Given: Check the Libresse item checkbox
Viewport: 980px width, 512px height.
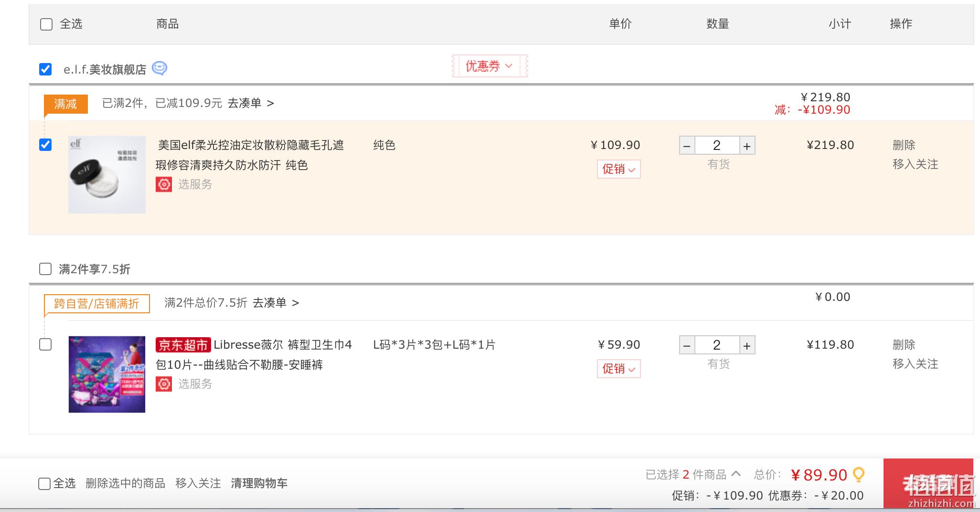Looking at the screenshot, I should click(45, 344).
